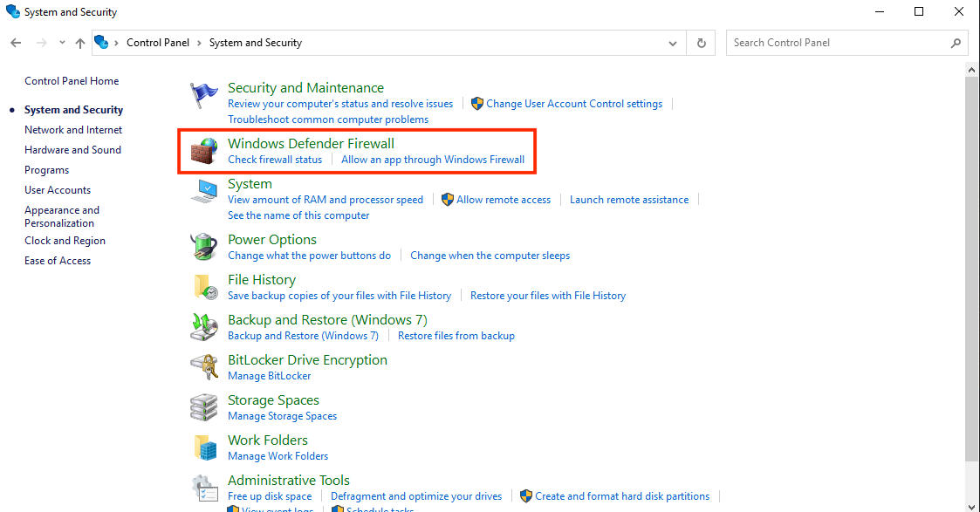Open the Recent locations dropdown arrow
Viewport: 980px width, 512px height.
click(62, 43)
